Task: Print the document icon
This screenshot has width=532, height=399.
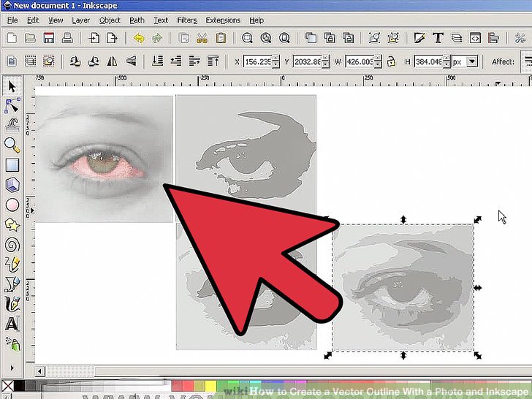Action: tap(67, 38)
